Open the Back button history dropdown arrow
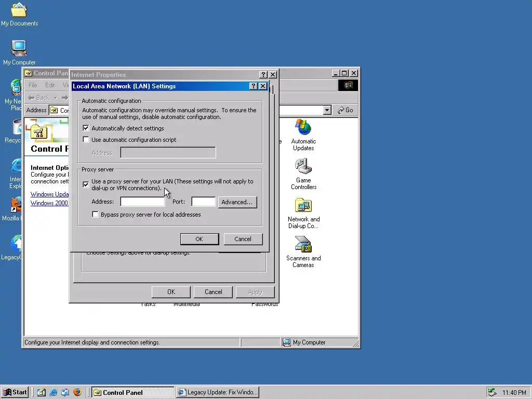 tap(55, 98)
